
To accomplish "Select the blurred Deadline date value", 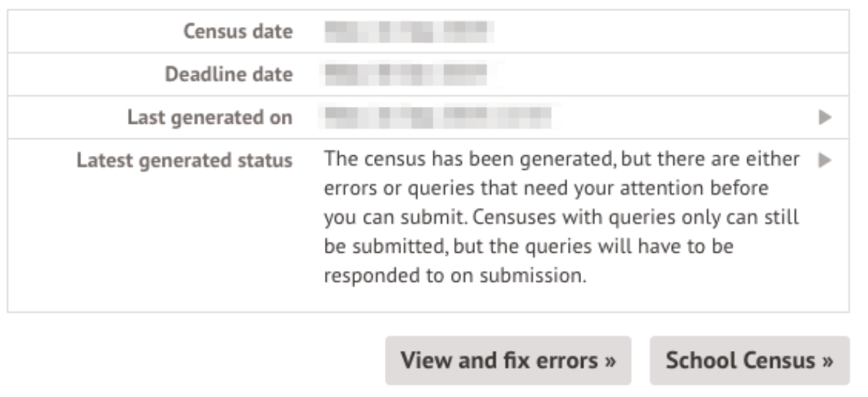I will coord(405,75).
